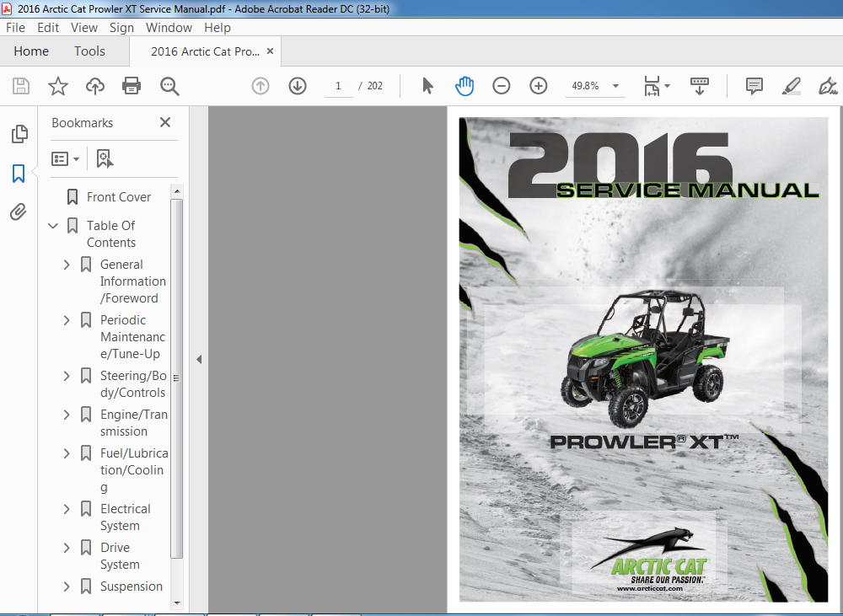
Task: Click the Save file icon
Action: pyautogui.click(x=21, y=86)
